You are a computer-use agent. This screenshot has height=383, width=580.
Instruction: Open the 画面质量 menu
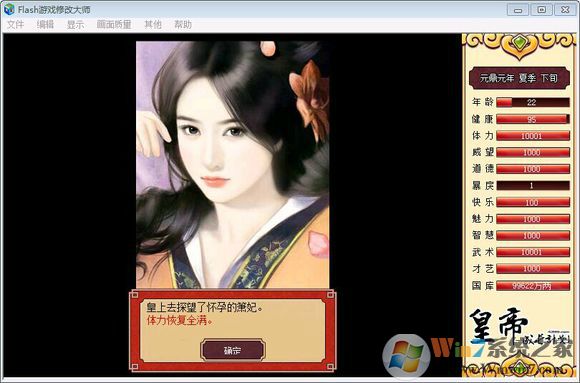pyautogui.click(x=114, y=25)
